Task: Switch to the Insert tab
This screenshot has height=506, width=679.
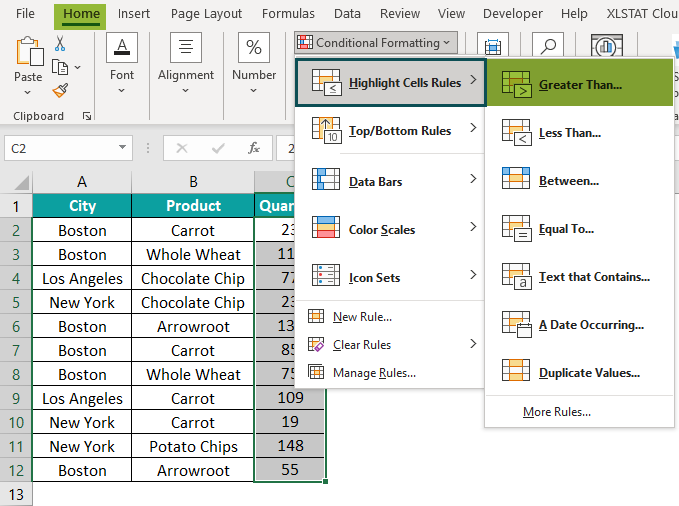Action: pos(134,13)
